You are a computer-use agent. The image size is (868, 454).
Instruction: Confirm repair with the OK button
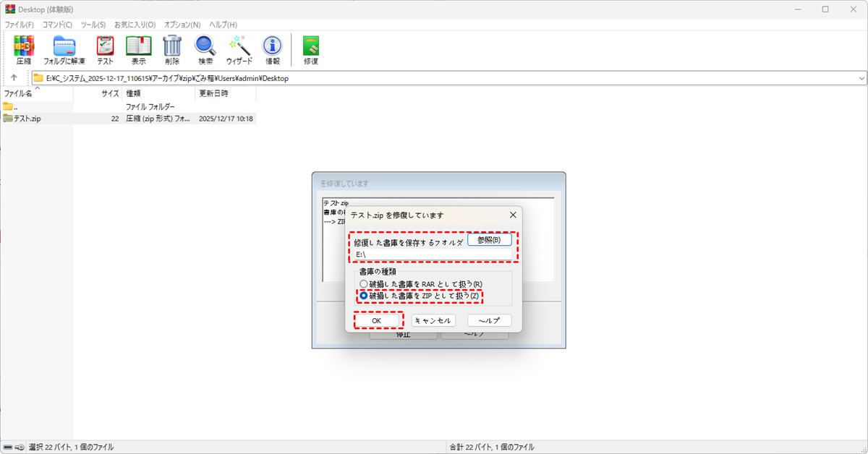pos(376,320)
